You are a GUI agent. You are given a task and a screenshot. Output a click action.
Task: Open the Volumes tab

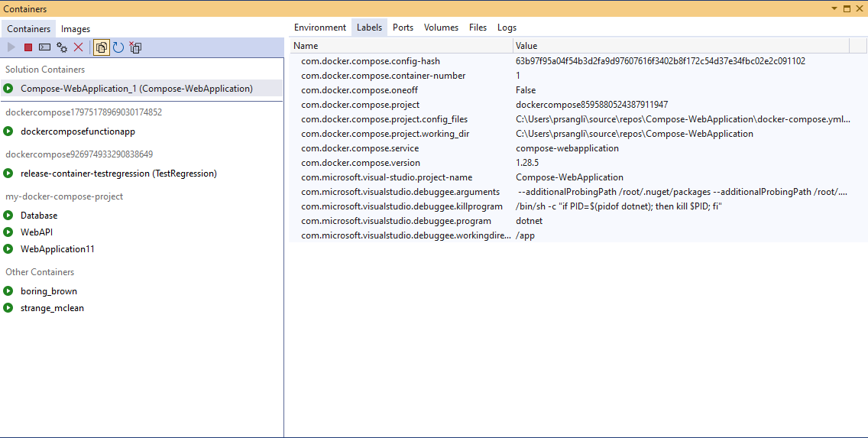pyautogui.click(x=441, y=27)
